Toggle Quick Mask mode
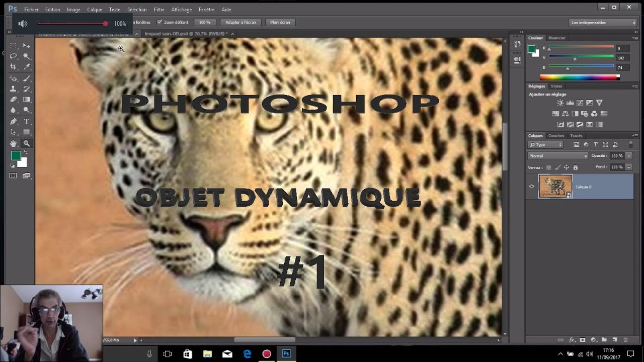 tap(14, 175)
